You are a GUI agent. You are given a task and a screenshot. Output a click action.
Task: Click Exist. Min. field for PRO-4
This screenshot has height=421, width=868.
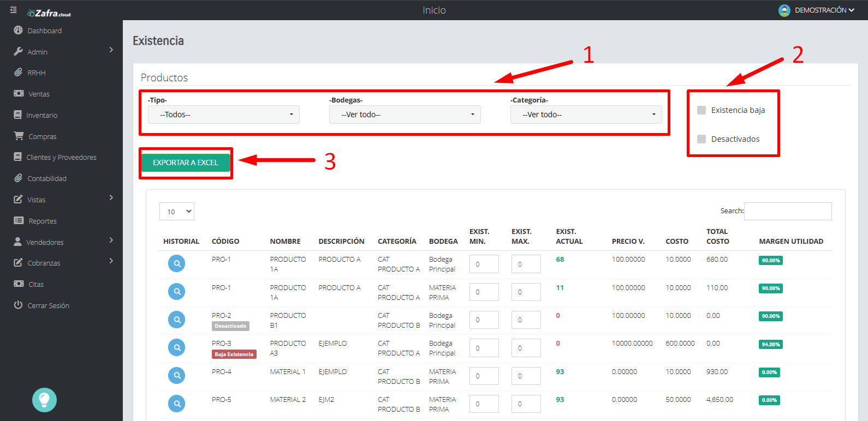484,376
